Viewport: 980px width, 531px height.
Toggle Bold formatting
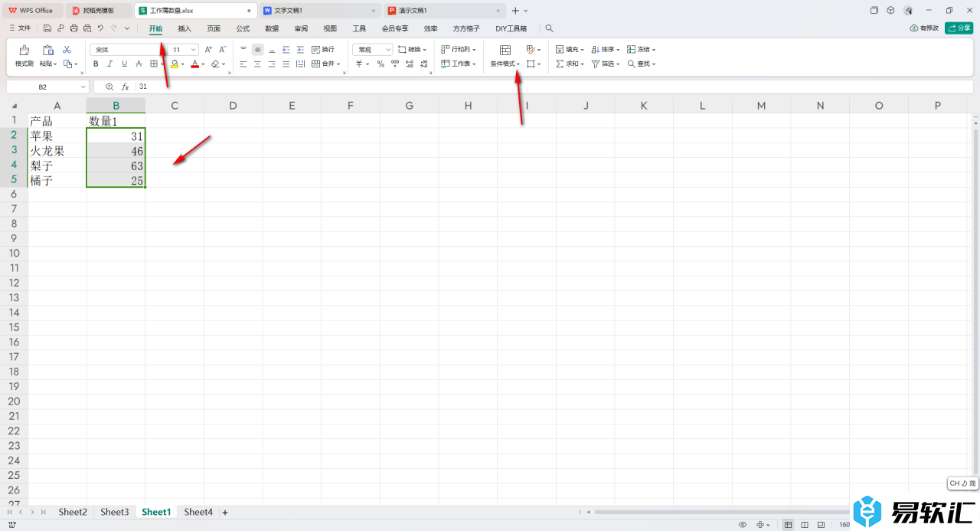click(96, 64)
